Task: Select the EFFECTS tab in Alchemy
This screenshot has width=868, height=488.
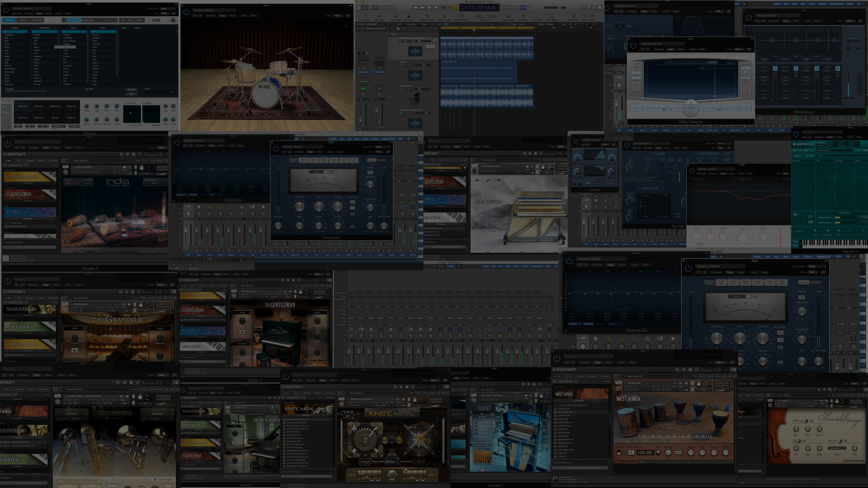Action: 6,113
